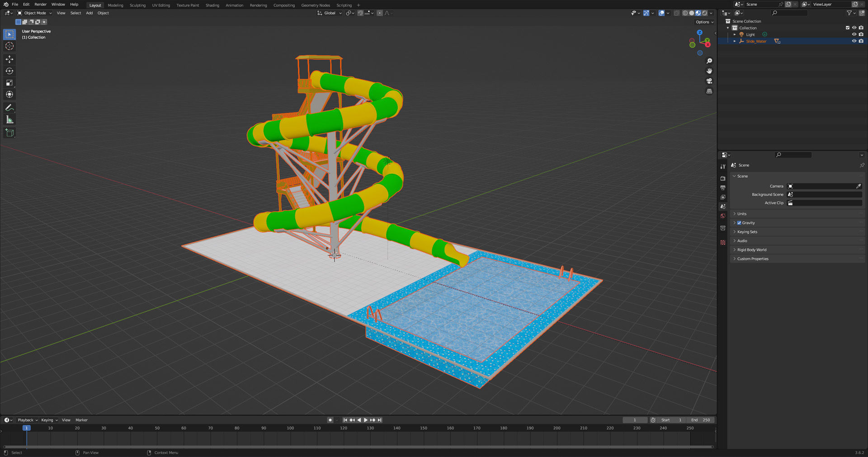
Task: Open the Tool properties tab
Action: pos(723,167)
